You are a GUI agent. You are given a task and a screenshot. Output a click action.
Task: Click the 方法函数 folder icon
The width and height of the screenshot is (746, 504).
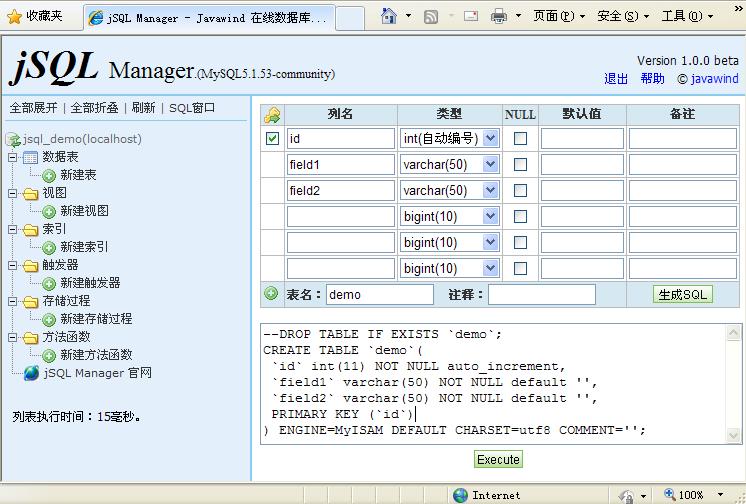30,337
